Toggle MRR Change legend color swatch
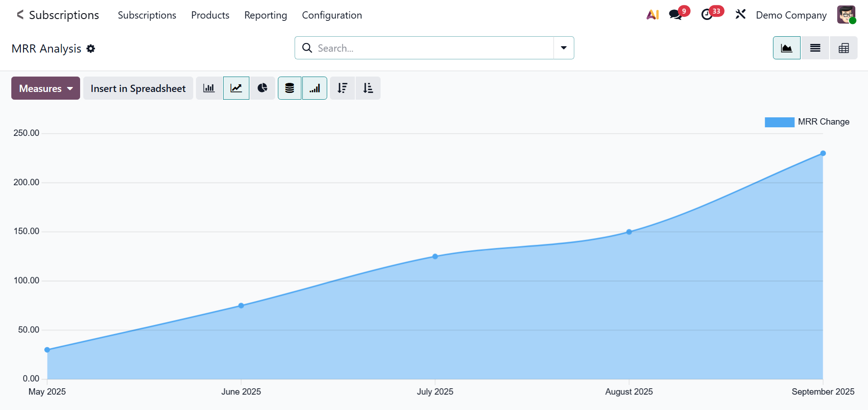This screenshot has width=868, height=410. (x=779, y=122)
